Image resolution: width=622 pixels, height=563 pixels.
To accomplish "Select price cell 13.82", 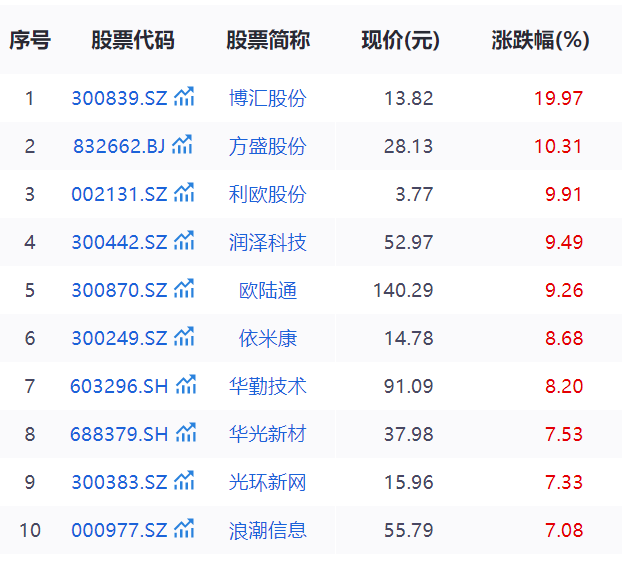I will click(409, 98).
